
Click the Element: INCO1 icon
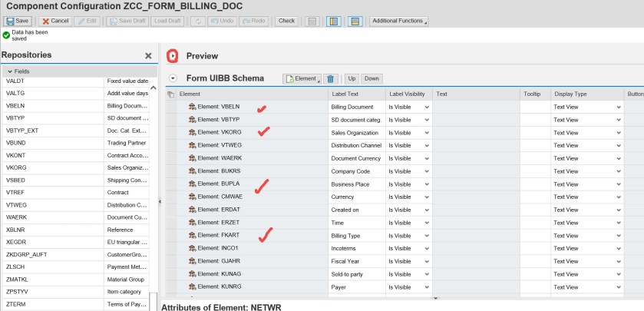tap(192, 248)
